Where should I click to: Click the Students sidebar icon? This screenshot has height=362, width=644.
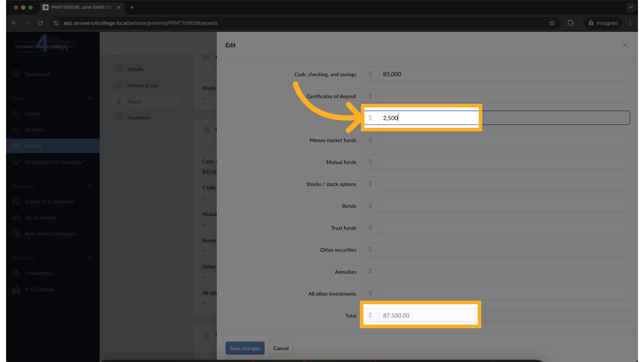coord(16,130)
